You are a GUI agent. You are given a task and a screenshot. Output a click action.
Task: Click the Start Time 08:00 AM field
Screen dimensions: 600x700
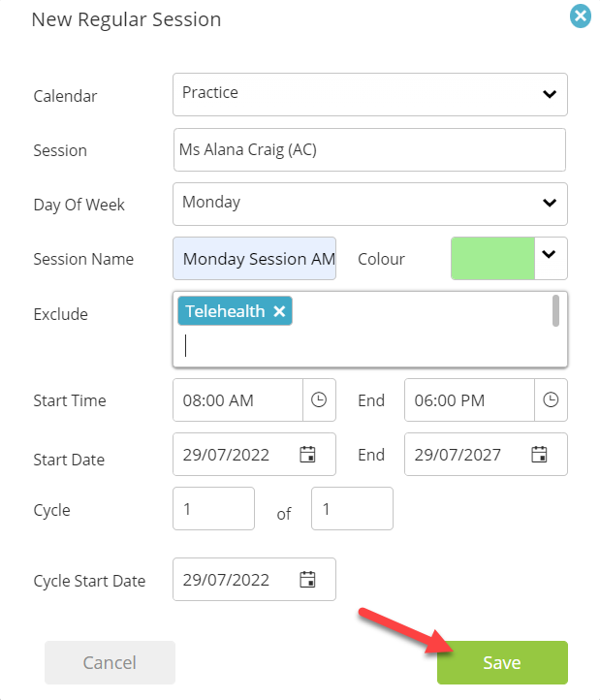coord(237,399)
